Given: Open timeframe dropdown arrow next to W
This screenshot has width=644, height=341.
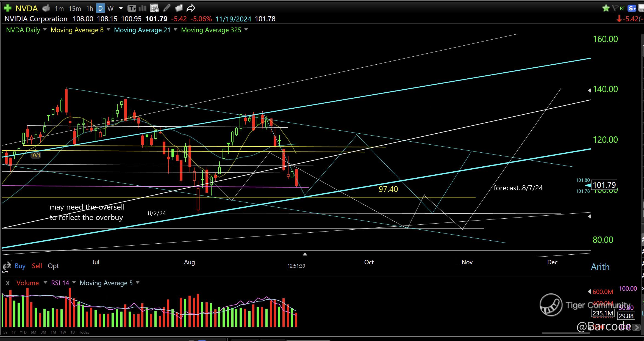Looking at the screenshot, I should click(x=121, y=9).
